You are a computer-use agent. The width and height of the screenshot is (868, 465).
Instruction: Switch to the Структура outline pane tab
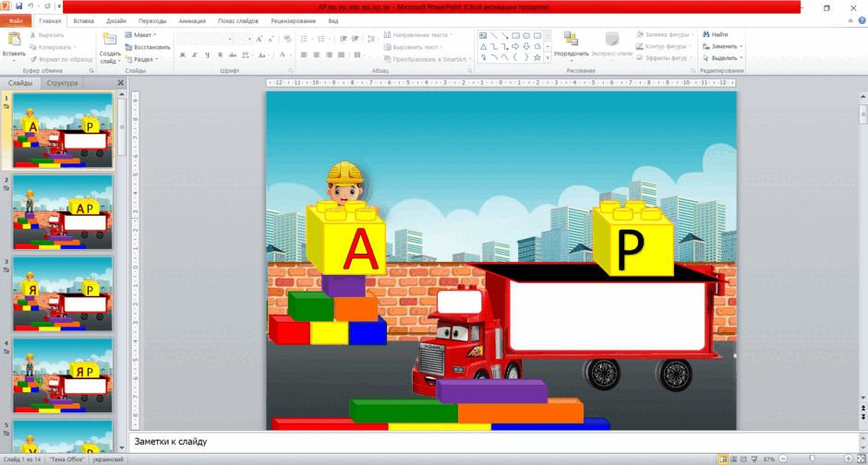[x=62, y=83]
